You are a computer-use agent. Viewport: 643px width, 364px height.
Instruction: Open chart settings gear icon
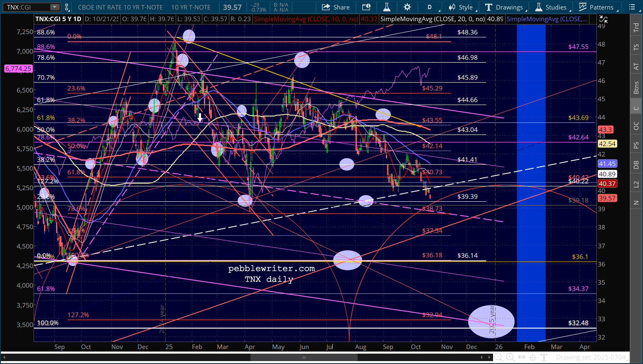407,7
